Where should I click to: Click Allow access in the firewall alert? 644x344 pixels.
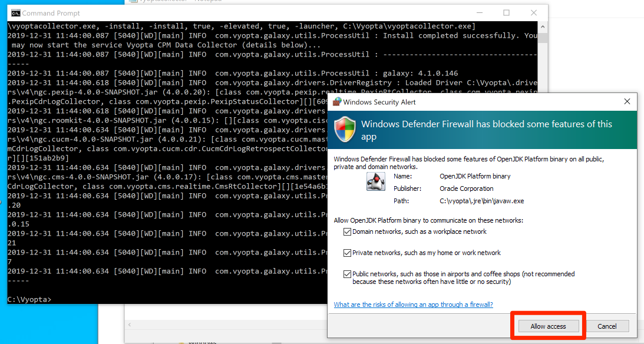[x=549, y=326]
